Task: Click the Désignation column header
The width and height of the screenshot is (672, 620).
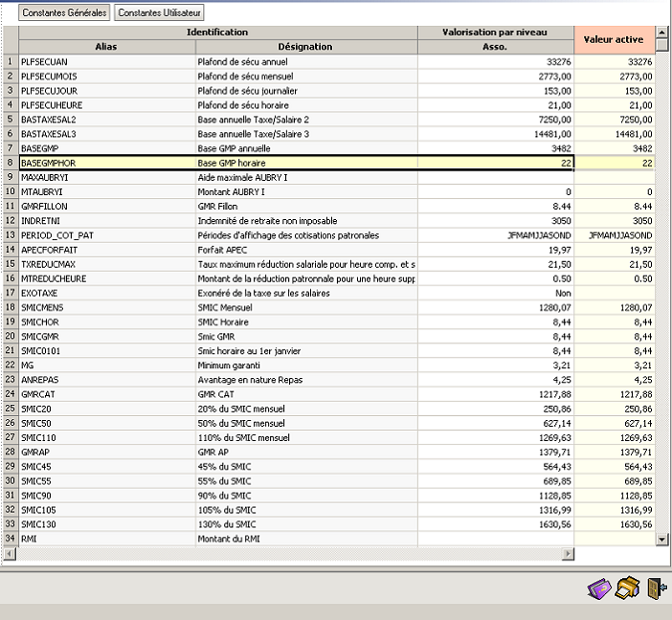Action: coord(305,46)
